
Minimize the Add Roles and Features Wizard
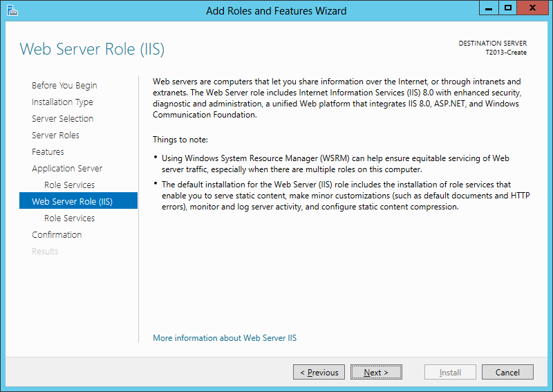[488, 8]
